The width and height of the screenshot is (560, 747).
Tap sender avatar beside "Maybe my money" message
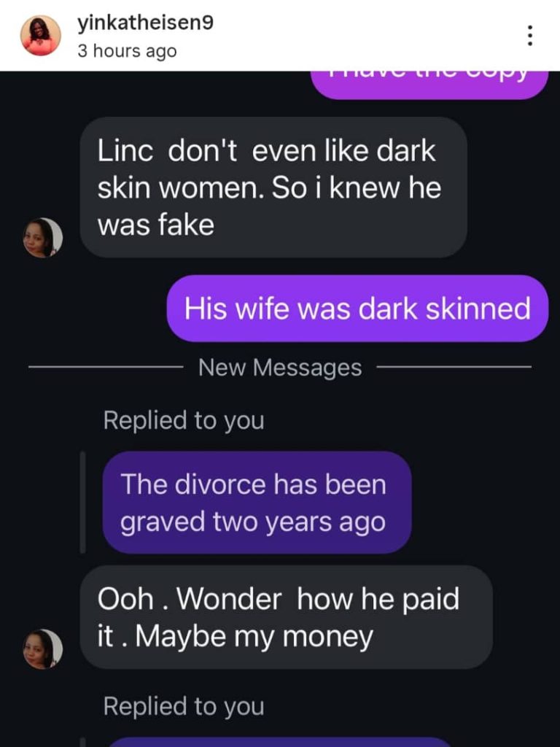pyautogui.click(x=42, y=649)
